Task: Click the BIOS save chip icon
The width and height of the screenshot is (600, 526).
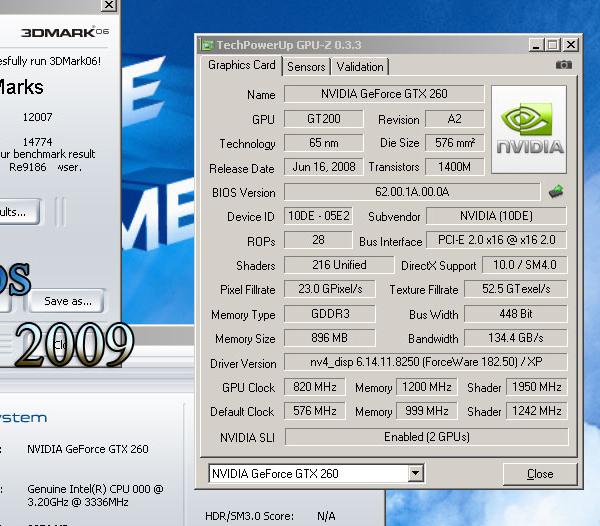Action: [x=556, y=191]
